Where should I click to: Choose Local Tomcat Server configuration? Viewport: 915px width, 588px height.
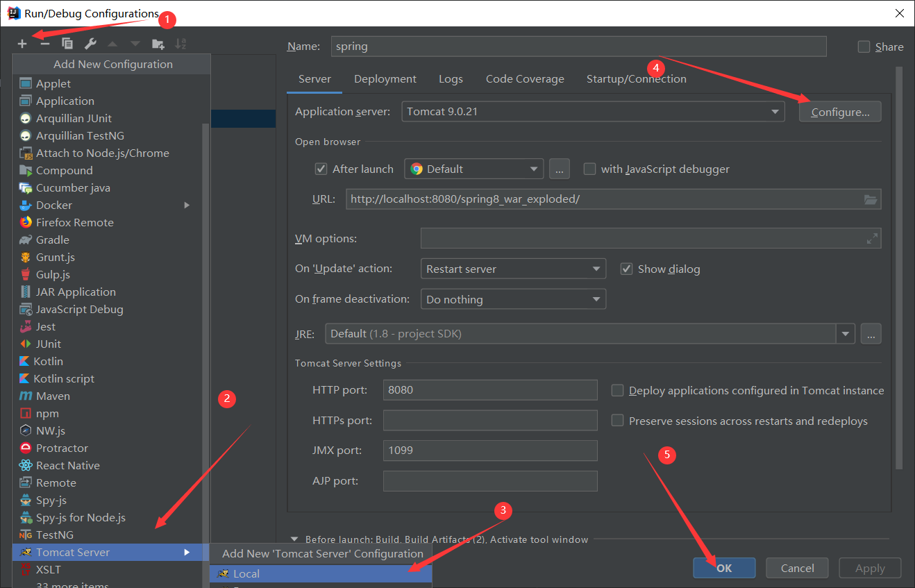click(321, 573)
